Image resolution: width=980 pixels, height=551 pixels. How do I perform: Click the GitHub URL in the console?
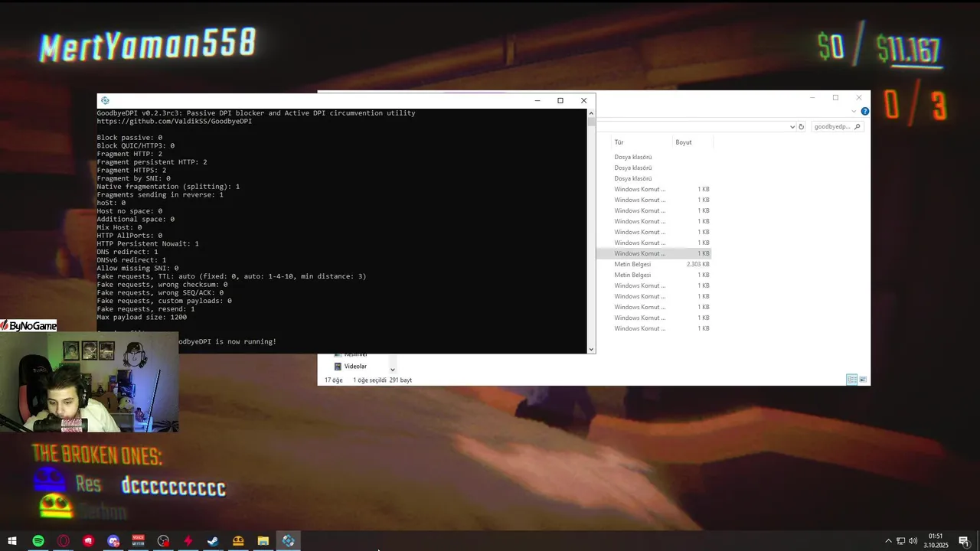(174, 121)
